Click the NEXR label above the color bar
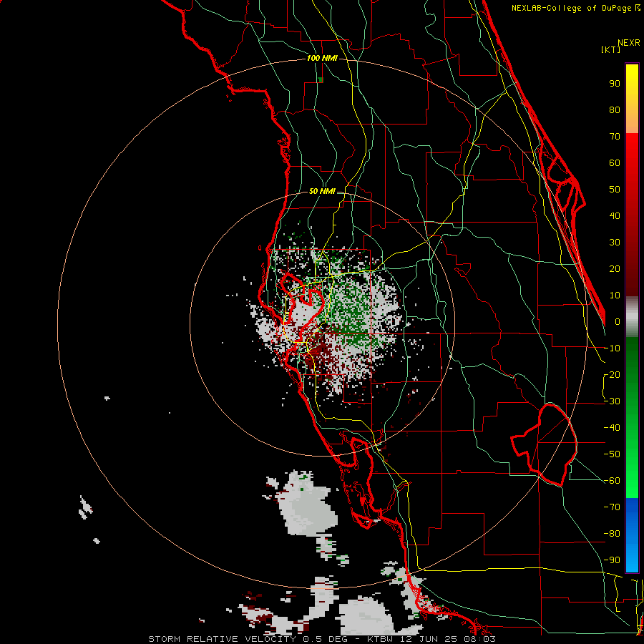The height and width of the screenshot is (644, 644). (629, 43)
